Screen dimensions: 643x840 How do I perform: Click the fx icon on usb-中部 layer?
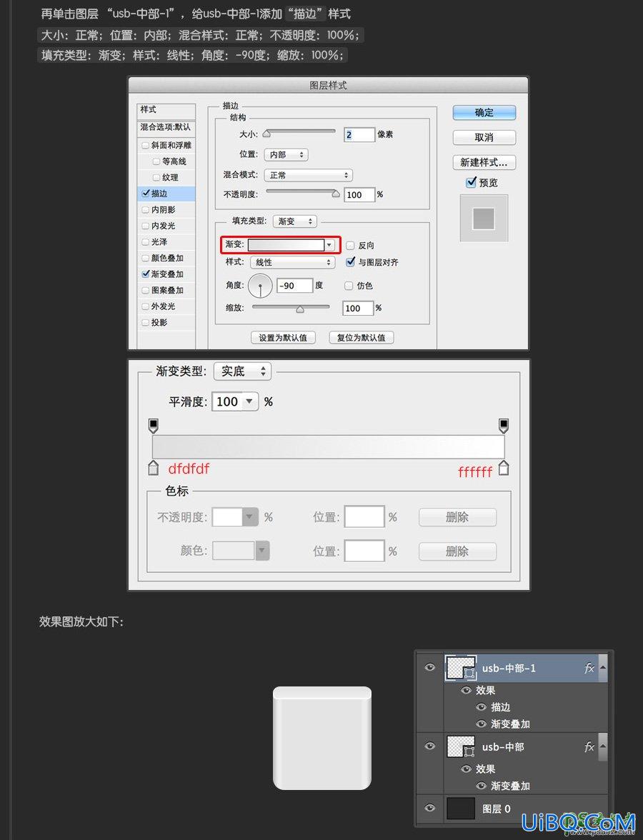click(589, 747)
